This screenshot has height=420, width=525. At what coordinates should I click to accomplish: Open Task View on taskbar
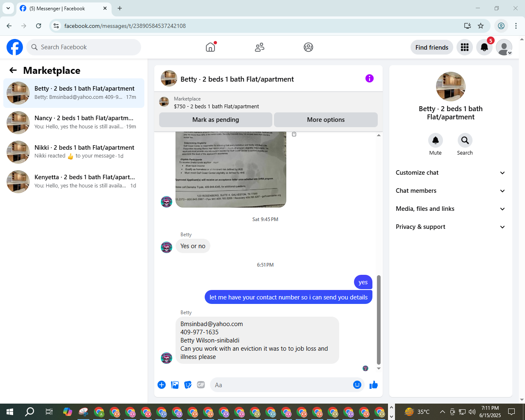(49, 412)
